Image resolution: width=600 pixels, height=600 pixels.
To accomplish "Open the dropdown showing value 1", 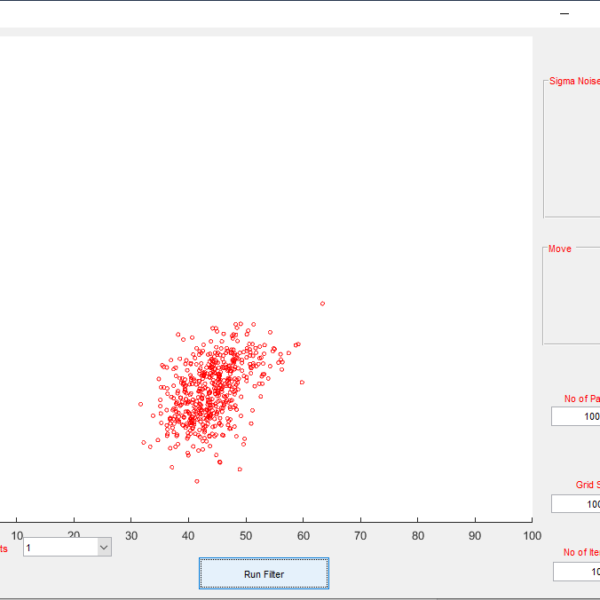I will (67, 547).
